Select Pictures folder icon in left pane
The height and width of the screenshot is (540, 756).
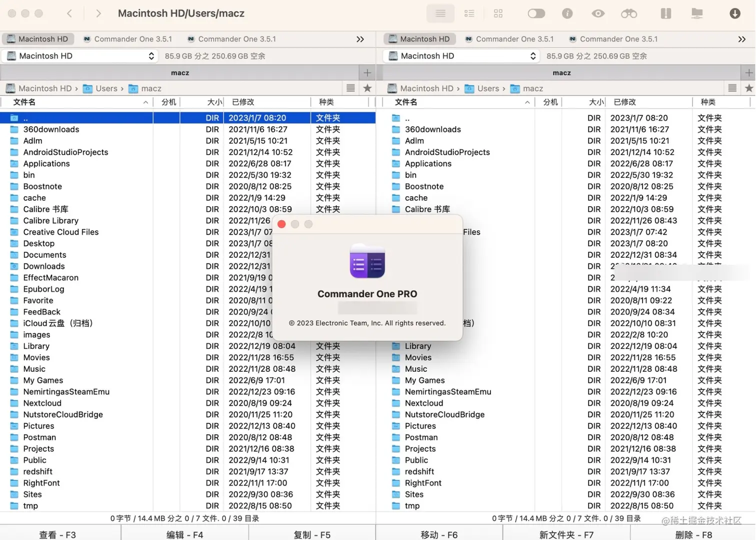click(14, 426)
